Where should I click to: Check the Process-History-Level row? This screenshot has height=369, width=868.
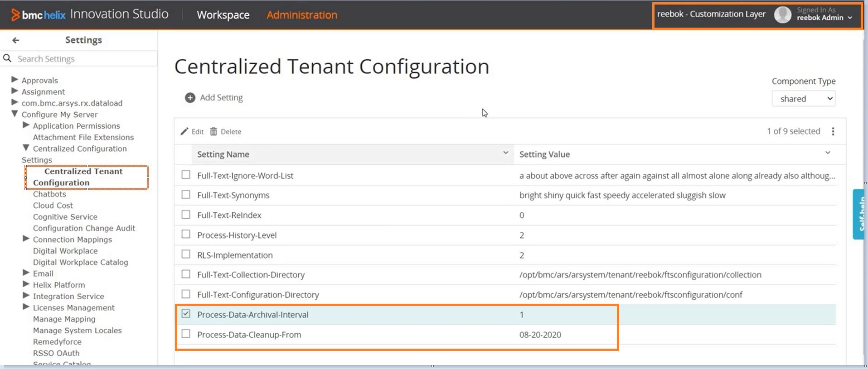(x=186, y=235)
